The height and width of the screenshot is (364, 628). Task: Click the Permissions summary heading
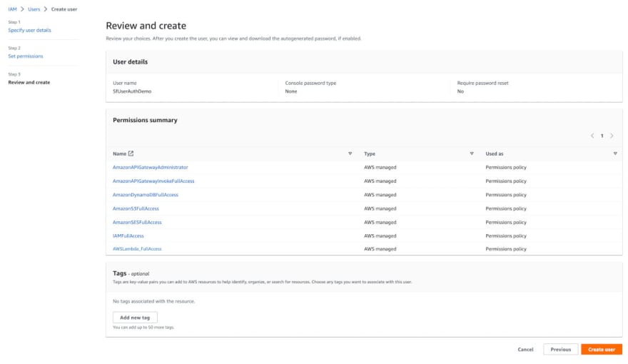click(x=145, y=120)
